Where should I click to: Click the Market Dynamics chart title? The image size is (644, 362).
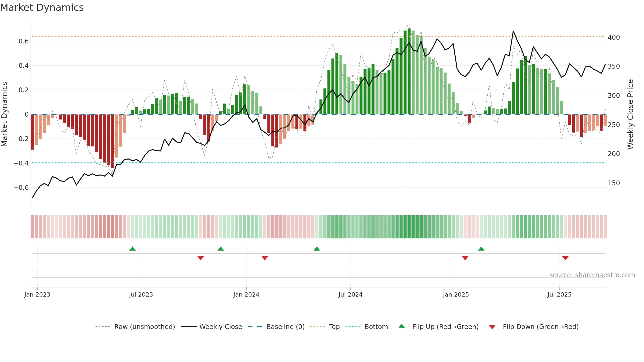[42, 8]
